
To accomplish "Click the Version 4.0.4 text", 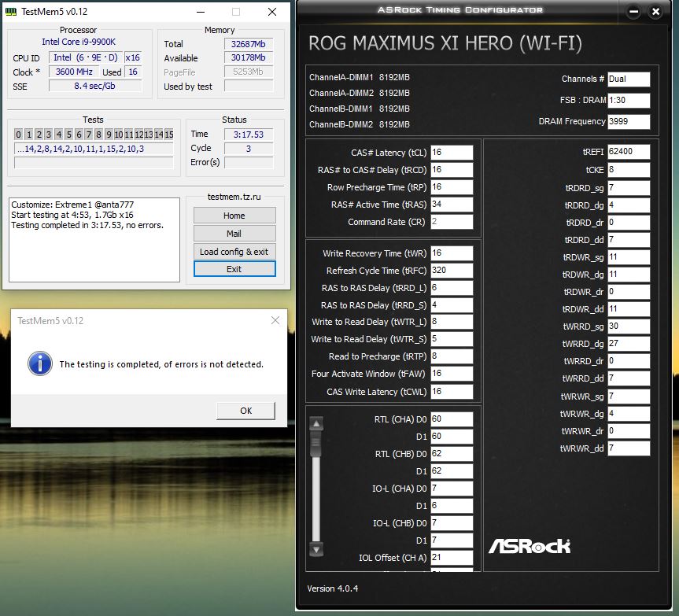I will point(333,588).
